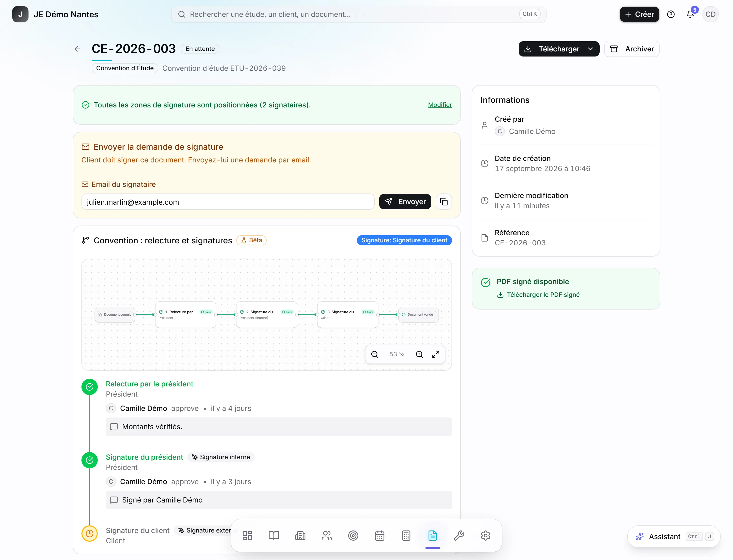Screen dimensions: 733x560
Task: Click the yellow clock beside Signature du client
Action: pos(90,534)
